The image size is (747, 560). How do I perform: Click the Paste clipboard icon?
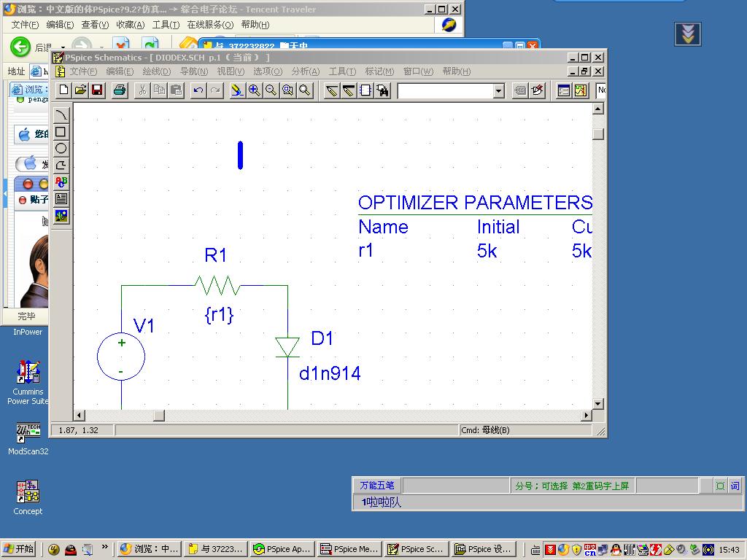coord(177,90)
